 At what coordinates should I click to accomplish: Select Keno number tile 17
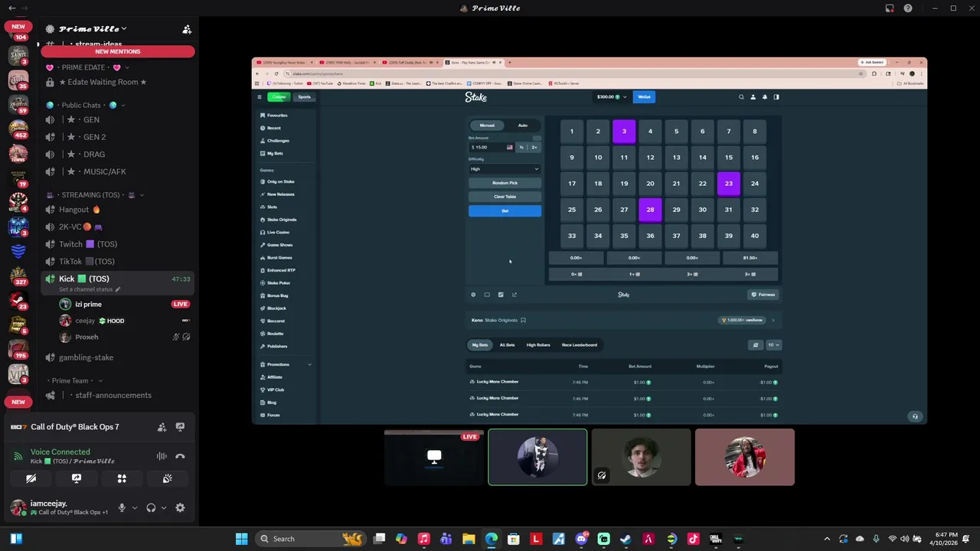tap(572, 184)
